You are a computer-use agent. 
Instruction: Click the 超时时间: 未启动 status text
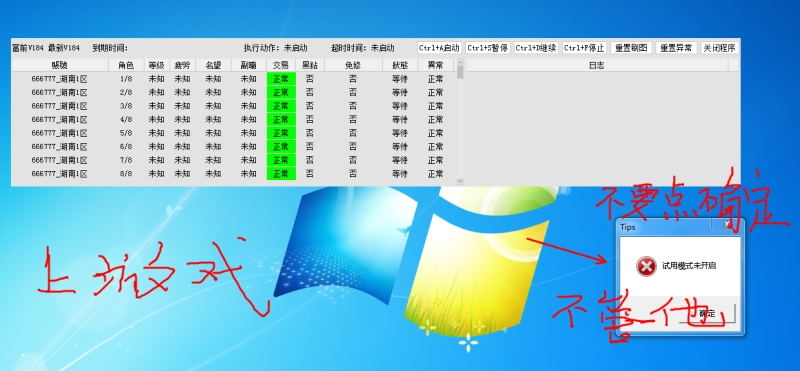click(x=362, y=48)
